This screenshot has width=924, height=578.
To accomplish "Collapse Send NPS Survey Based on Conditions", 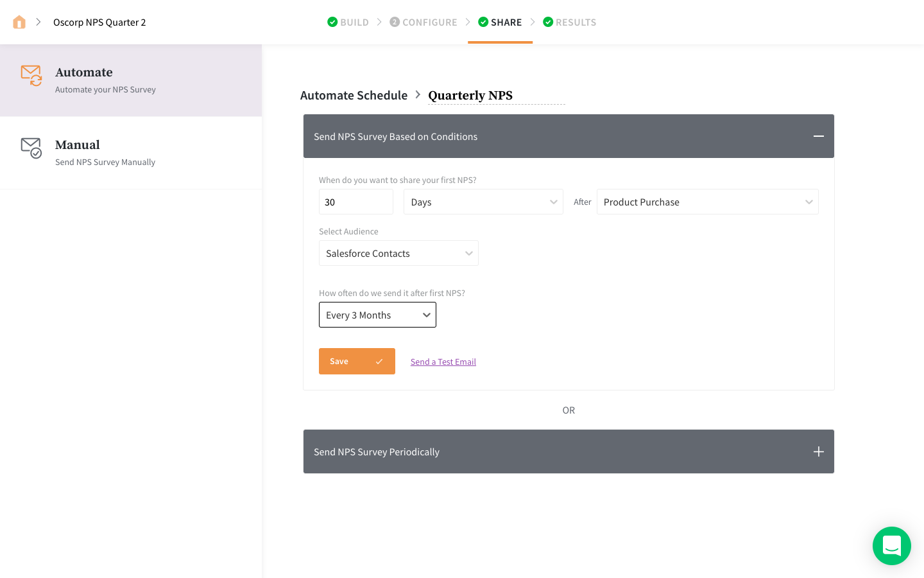I will point(818,136).
